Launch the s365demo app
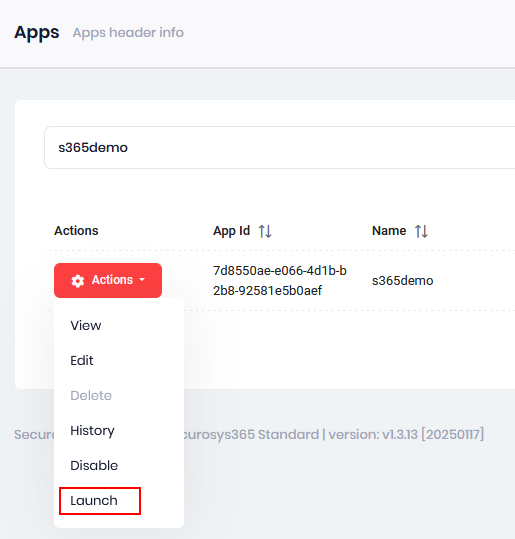The image size is (515, 539). pyautogui.click(x=94, y=500)
